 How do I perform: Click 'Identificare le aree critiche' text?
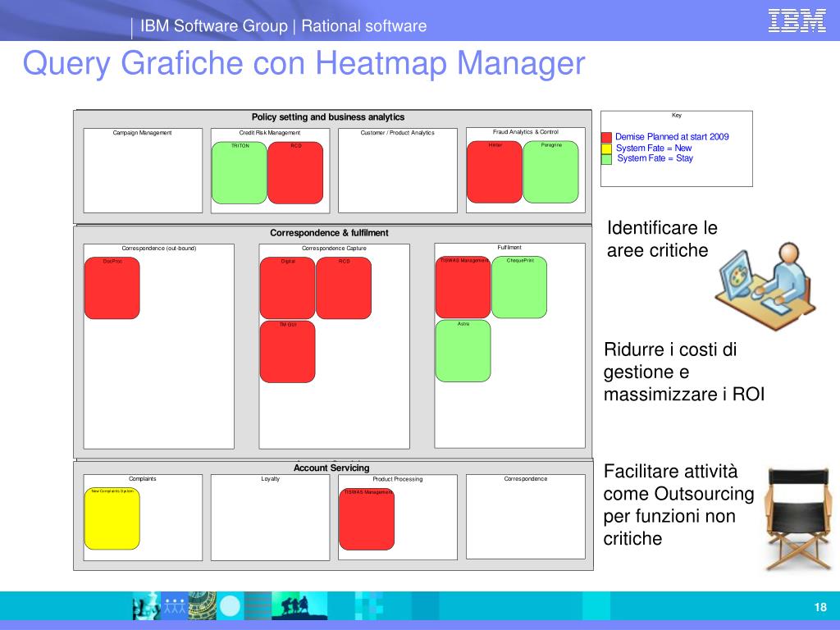[662, 239]
